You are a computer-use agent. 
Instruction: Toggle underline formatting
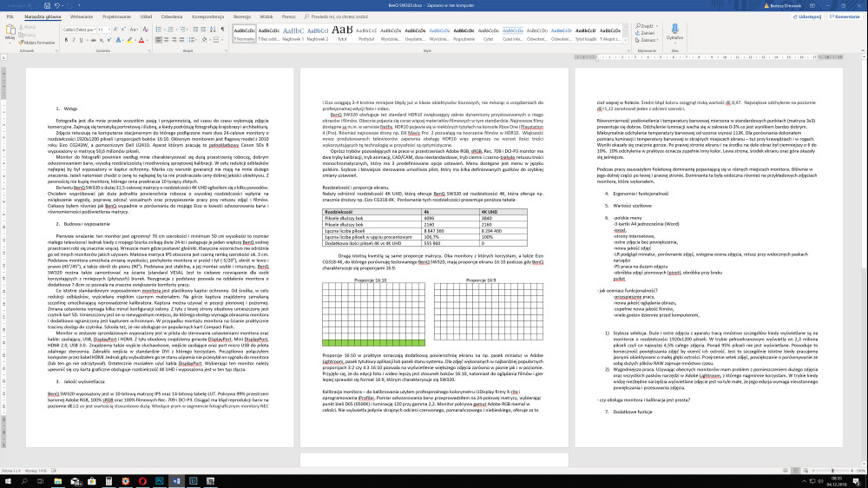pos(81,40)
